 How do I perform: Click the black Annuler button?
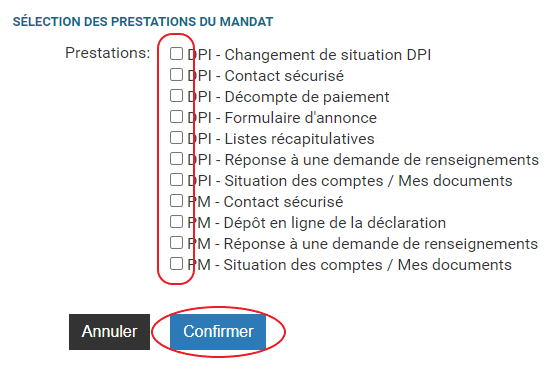tap(109, 331)
